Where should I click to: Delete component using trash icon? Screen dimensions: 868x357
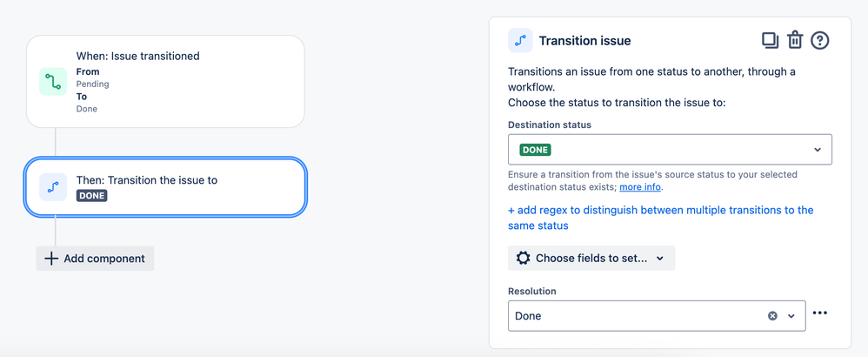pos(795,40)
